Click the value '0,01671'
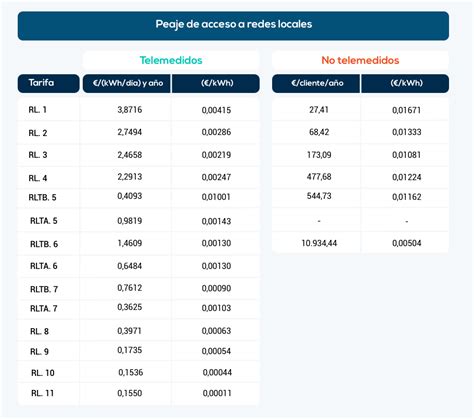Image resolution: width=474 pixels, height=419 pixels. pos(407,110)
